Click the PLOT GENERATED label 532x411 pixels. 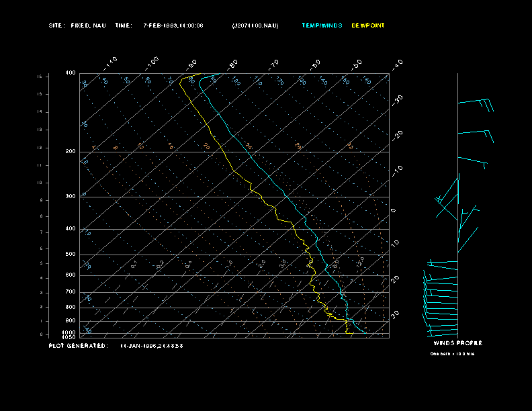(77, 346)
